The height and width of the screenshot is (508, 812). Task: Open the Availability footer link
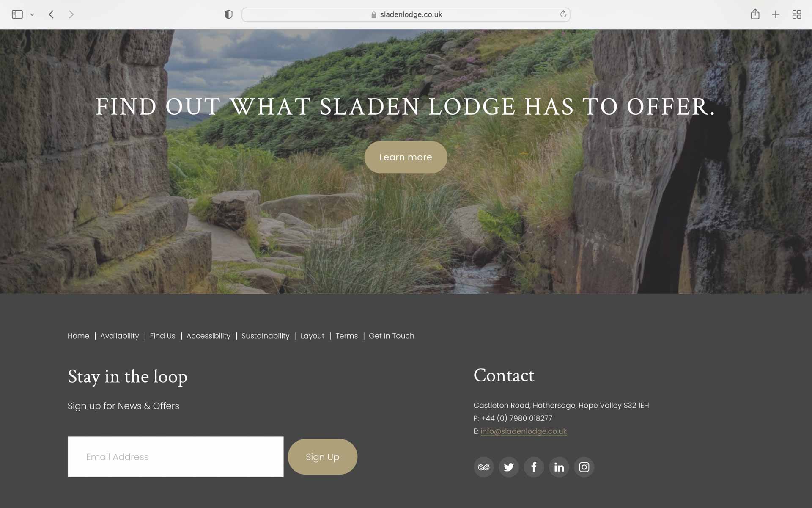point(119,336)
